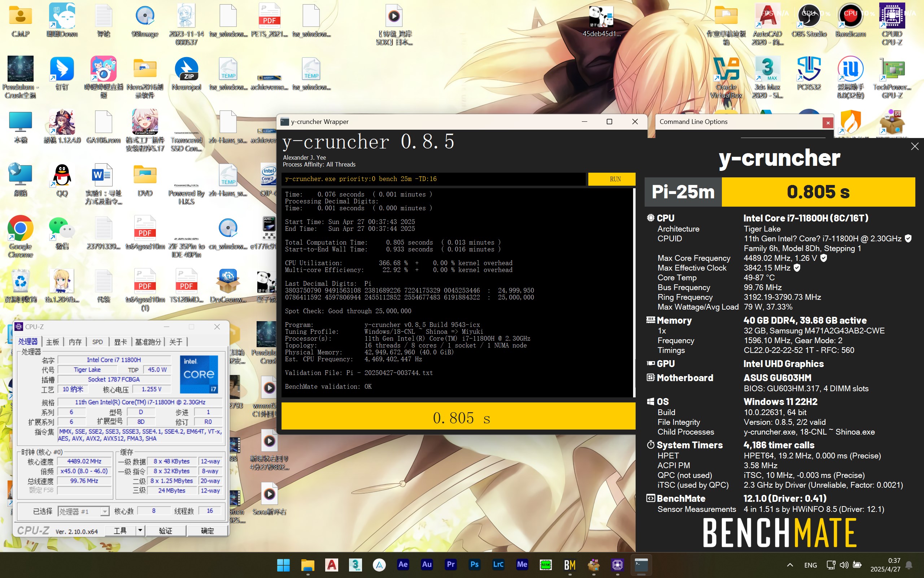Open Adobe Audition taskbar icon
The image size is (924, 578).
pyautogui.click(x=427, y=565)
